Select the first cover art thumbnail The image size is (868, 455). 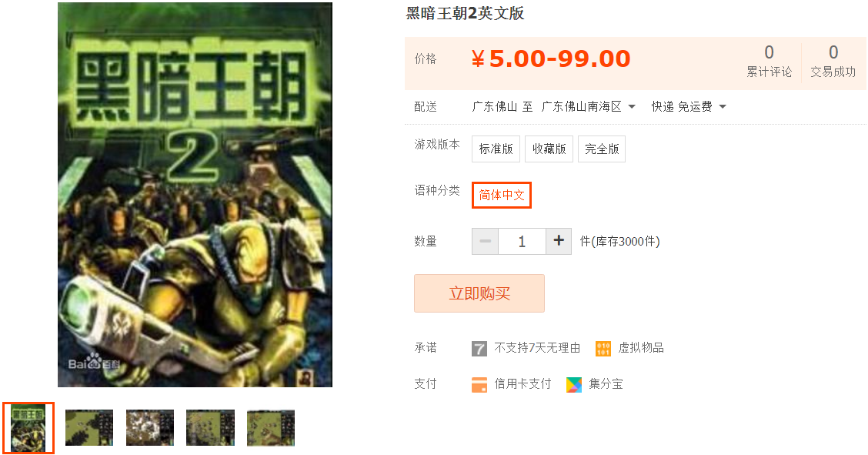point(28,428)
